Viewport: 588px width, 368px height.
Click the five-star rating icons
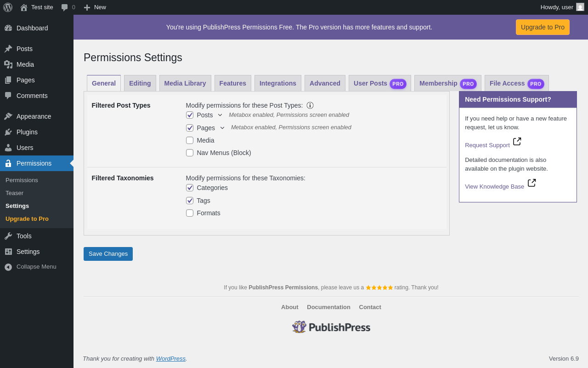[x=379, y=287]
